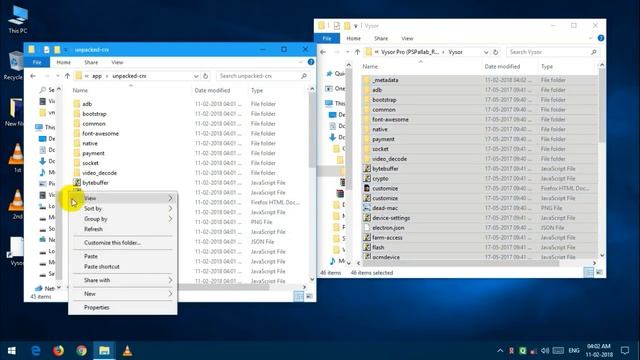The width and height of the screenshot is (640, 360).
Task: Open View submenu in context menu
Action: (123, 198)
